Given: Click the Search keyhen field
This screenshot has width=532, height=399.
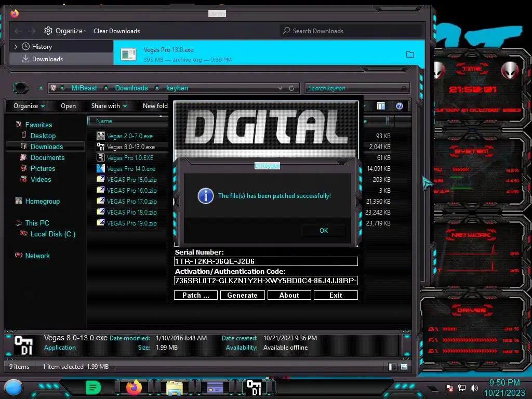Looking at the screenshot, I should click(357, 88).
